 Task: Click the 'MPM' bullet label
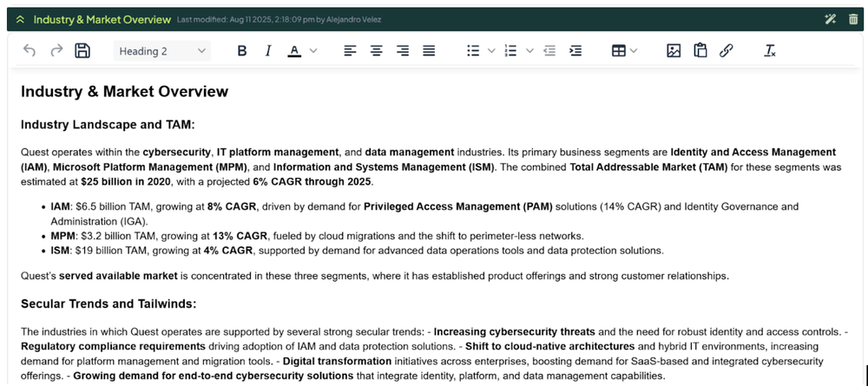click(62, 236)
